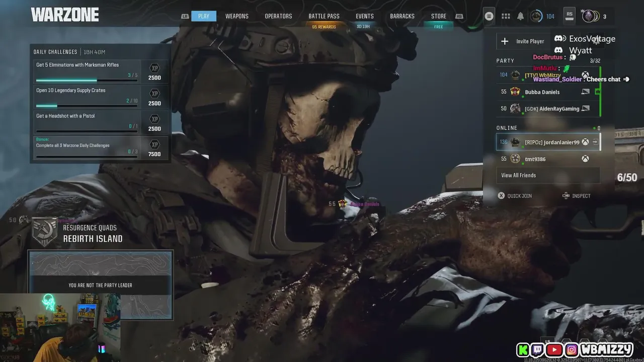Screen dimensions: 644x362
Task: Click the Kick logo in stream overlay
Action: (x=524, y=349)
